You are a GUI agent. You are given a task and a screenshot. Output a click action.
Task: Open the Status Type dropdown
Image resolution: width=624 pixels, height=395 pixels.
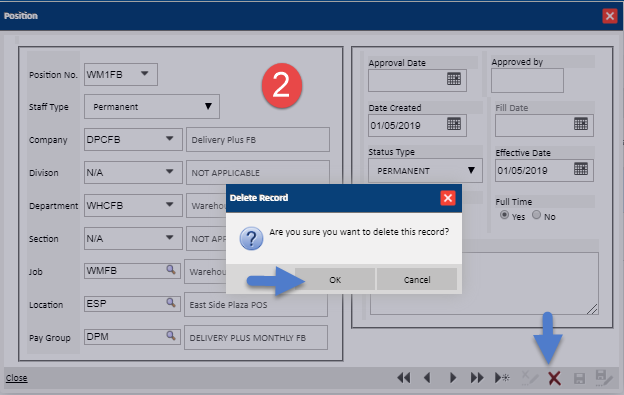click(x=471, y=170)
